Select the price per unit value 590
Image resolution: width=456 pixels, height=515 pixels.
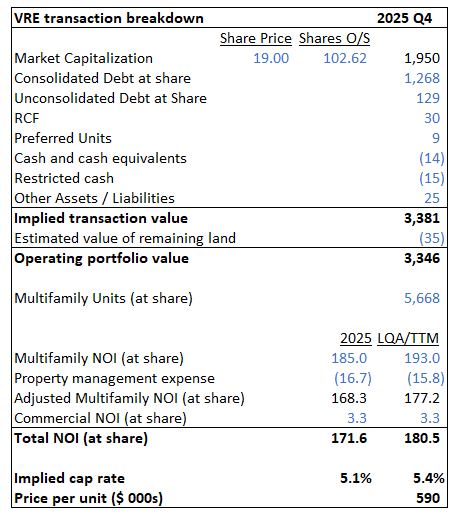tap(428, 498)
